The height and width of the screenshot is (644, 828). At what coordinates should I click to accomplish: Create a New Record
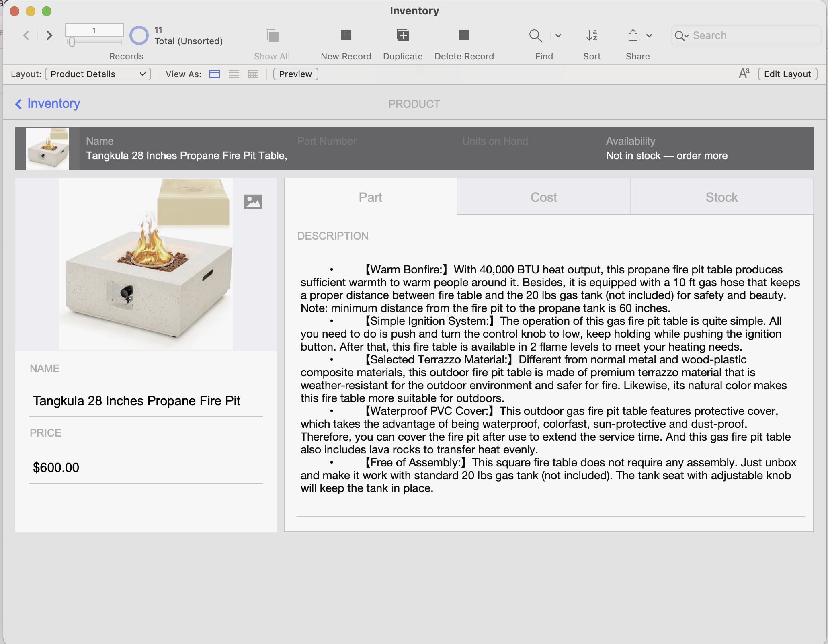346,35
